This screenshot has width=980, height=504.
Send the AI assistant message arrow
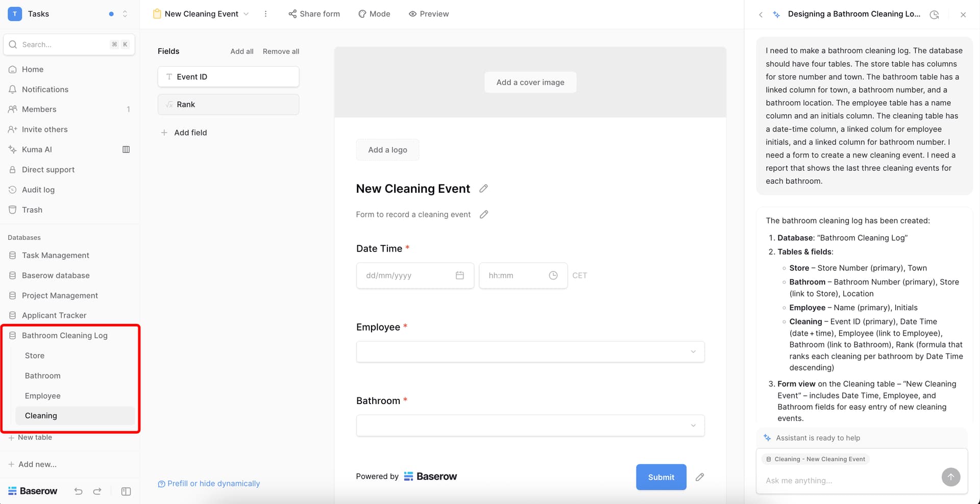coord(950,477)
